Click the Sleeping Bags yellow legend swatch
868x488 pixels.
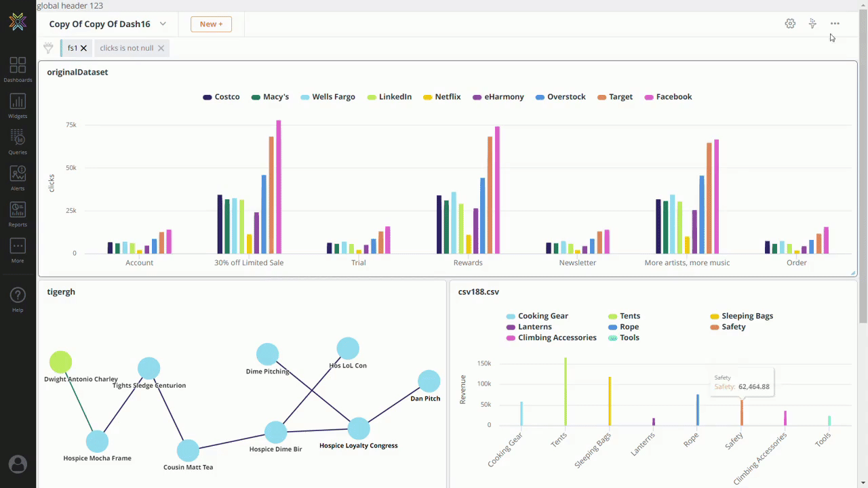coord(715,317)
